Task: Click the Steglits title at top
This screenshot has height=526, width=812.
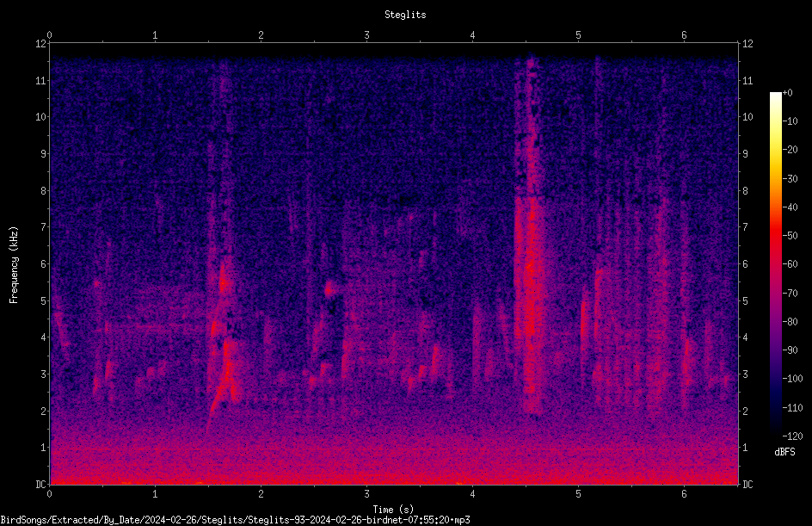Action: pyautogui.click(x=405, y=15)
